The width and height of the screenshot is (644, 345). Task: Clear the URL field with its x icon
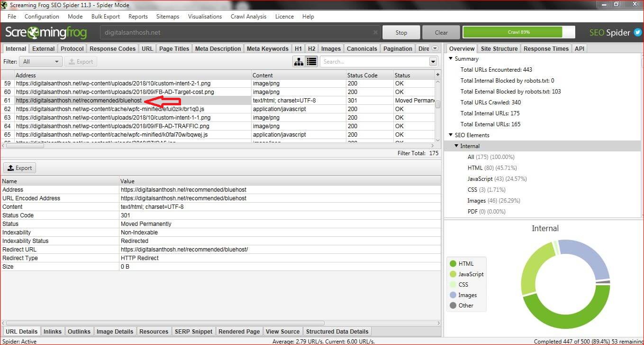375,33
